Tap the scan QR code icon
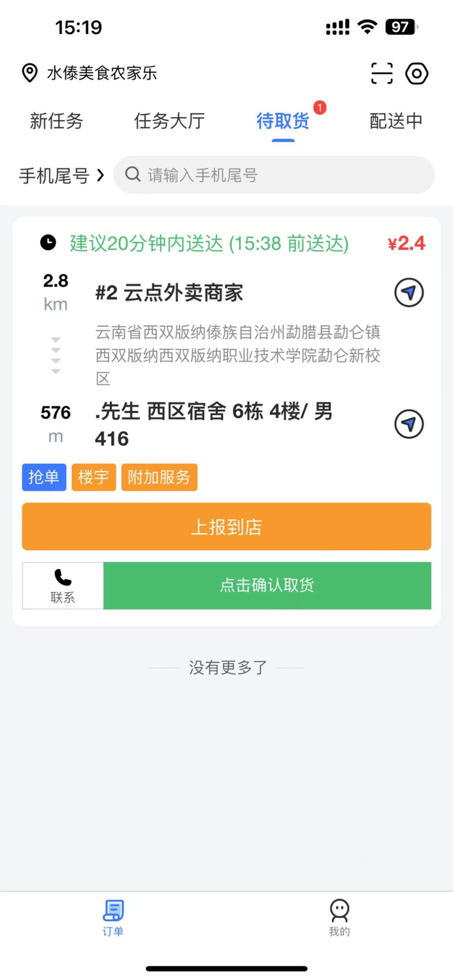 point(382,74)
